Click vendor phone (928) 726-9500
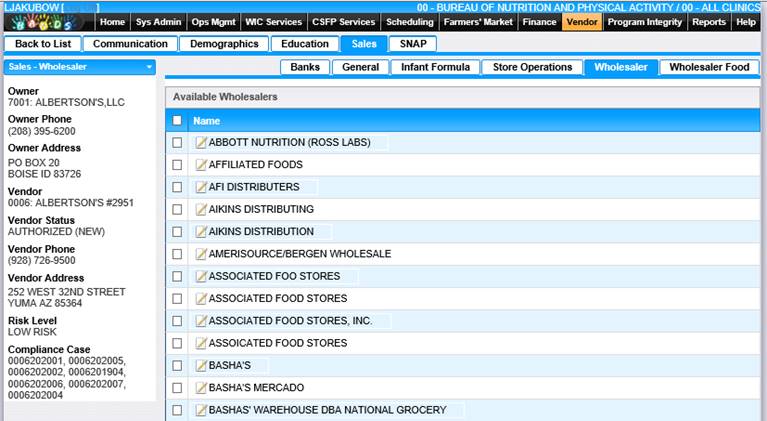The width and height of the screenshot is (767, 421). 42,260
